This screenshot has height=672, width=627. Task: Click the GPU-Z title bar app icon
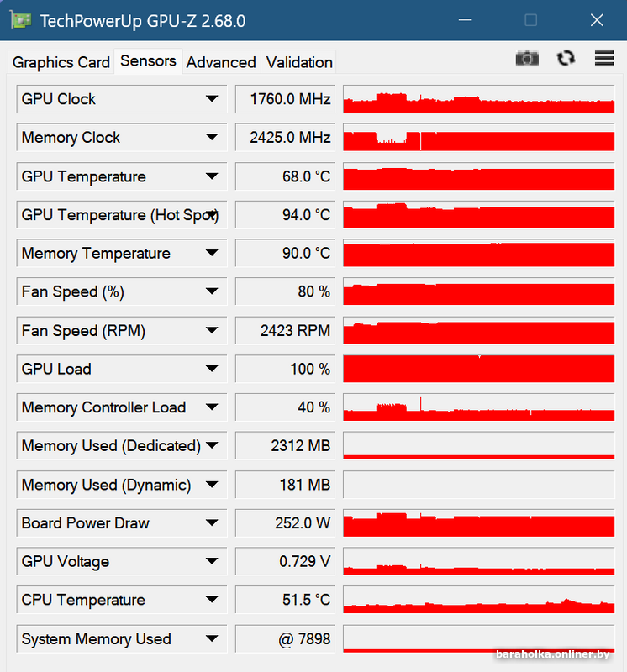click(x=22, y=20)
